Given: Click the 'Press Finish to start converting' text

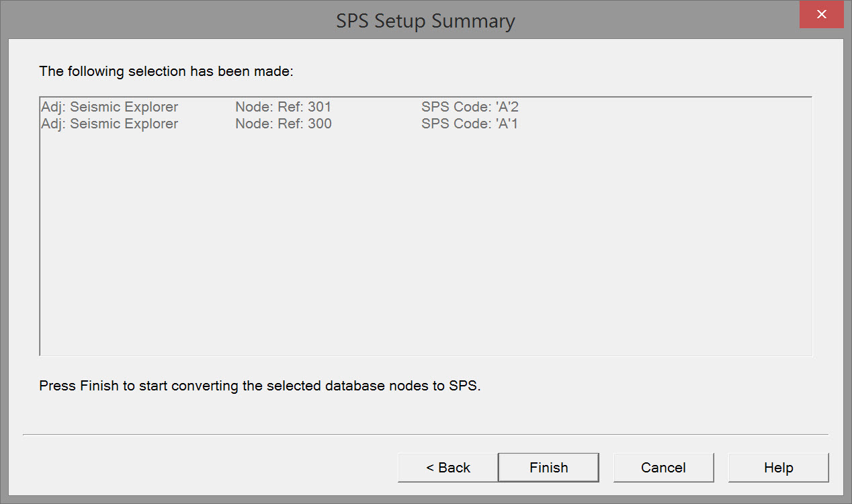Looking at the screenshot, I should click(260, 386).
